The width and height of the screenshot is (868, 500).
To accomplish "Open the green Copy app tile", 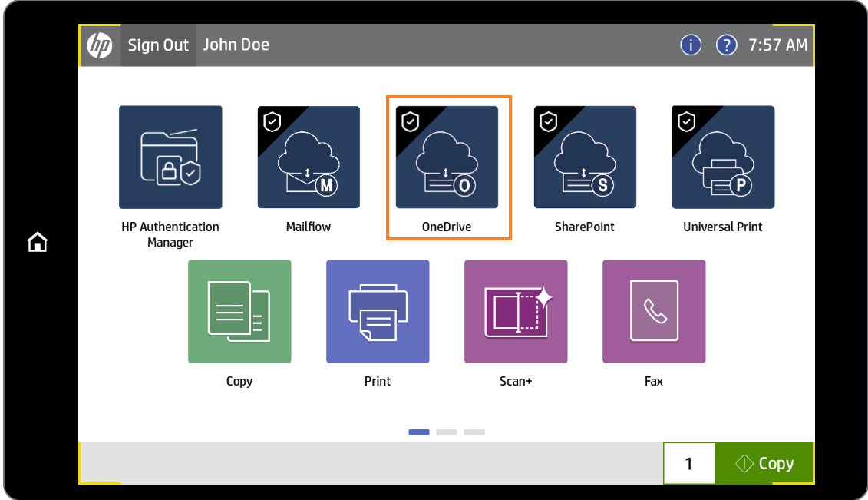I will click(x=239, y=312).
